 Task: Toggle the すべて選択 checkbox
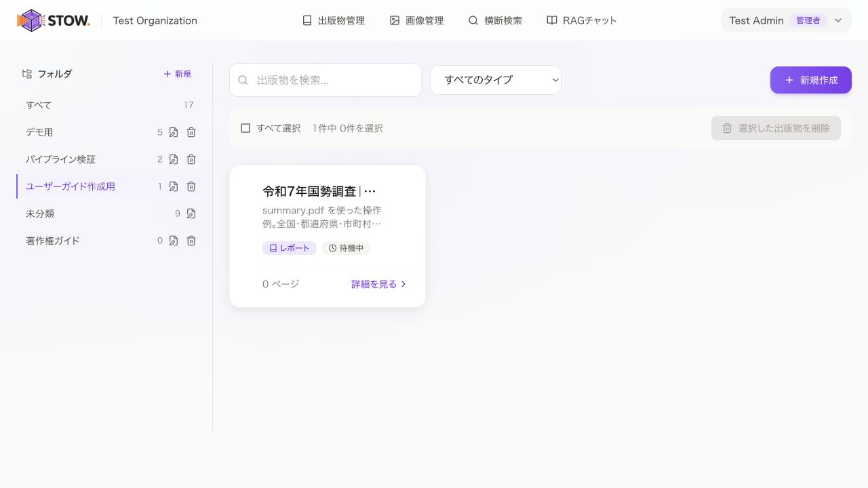point(245,128)
